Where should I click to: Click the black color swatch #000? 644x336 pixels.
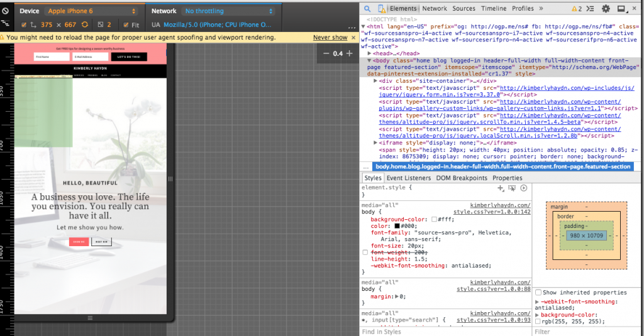click(397, 225)
